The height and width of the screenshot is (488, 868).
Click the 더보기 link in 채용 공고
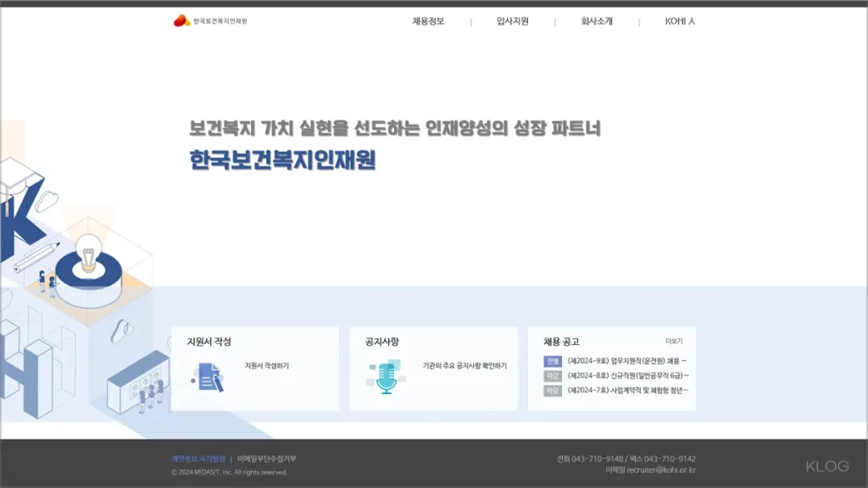pyautogui.click(x=674, y=341)
